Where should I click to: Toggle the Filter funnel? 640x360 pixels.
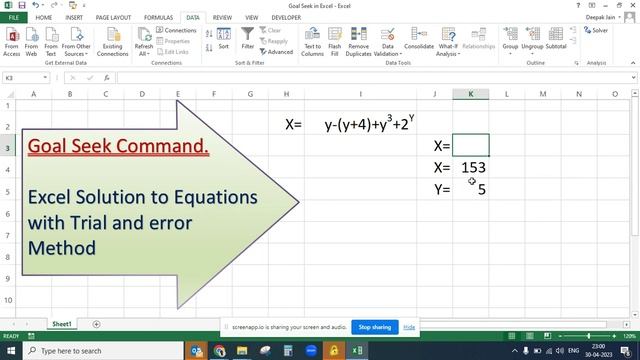pos(247,39)
